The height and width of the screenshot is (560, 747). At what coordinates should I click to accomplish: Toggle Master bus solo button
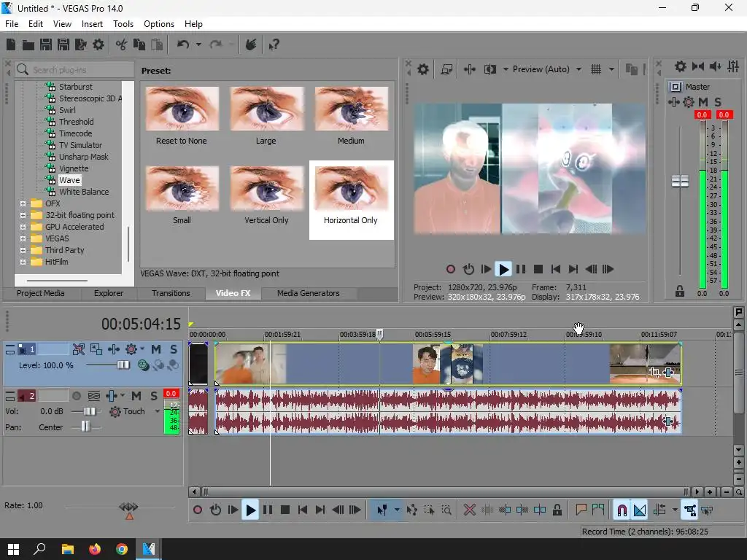[718, 102]
